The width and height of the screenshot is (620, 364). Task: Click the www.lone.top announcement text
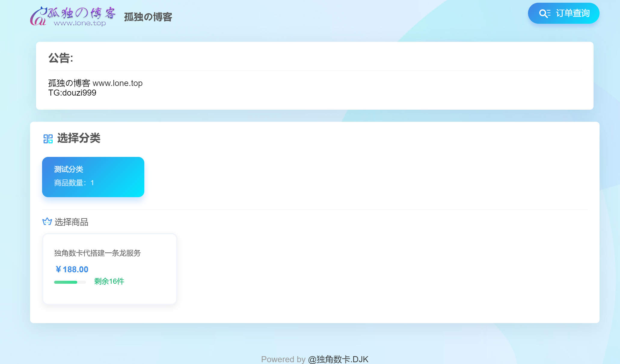(x=118, y=83)
